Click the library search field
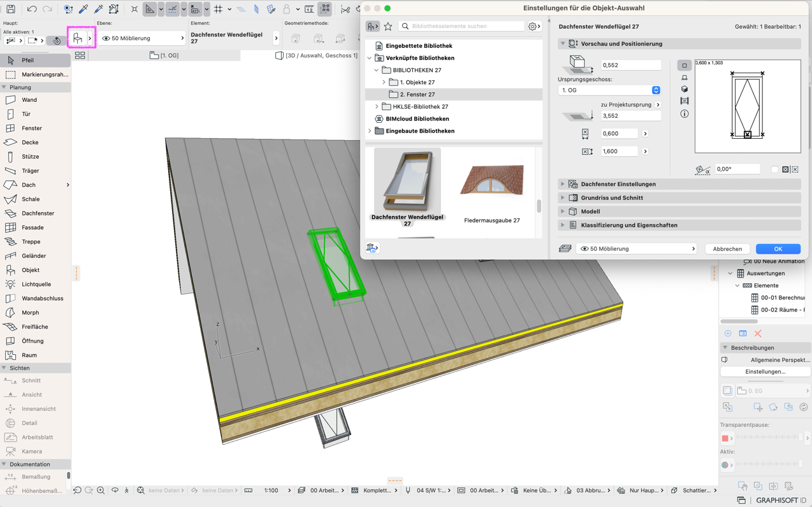This screenshot has width=812, height=507. pyautogui.click(x=461, y=26)
